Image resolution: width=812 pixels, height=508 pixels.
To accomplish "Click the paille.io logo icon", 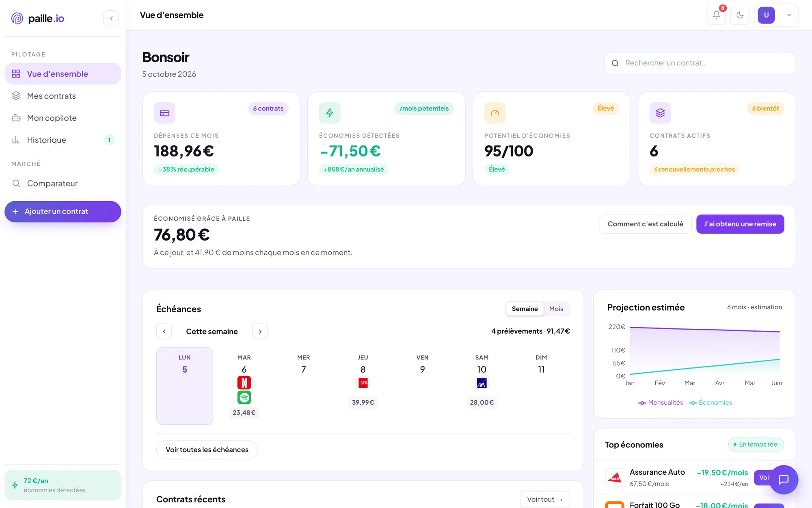I will click(17, 18).
